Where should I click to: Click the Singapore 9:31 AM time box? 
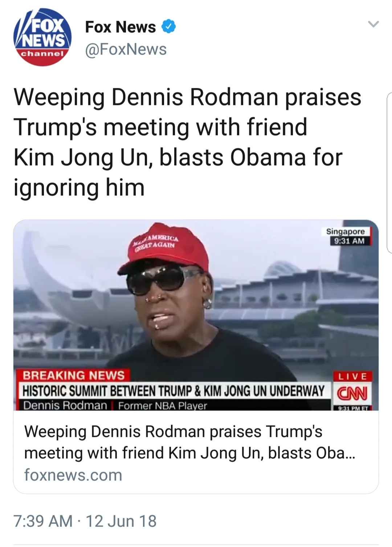tap(346, 236)
